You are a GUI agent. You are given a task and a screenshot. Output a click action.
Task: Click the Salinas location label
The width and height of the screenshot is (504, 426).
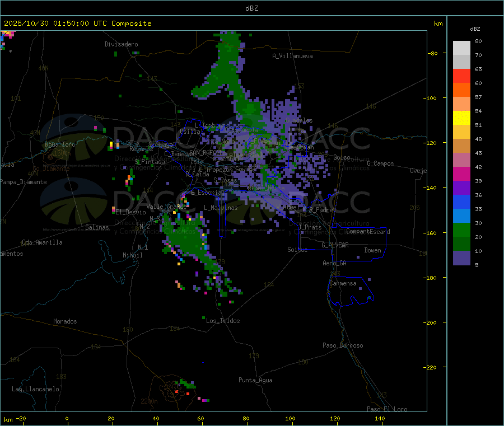click(97, 227)
